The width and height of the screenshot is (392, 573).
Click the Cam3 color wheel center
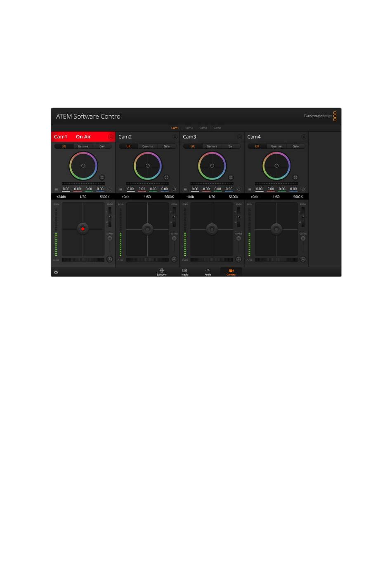[x=212, y=166]
